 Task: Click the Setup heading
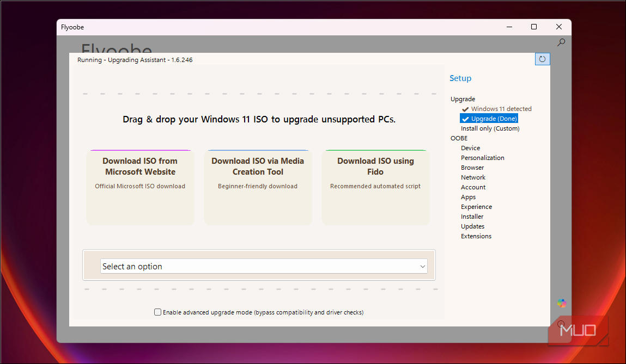pyautogui.click(x=460, y=78)
